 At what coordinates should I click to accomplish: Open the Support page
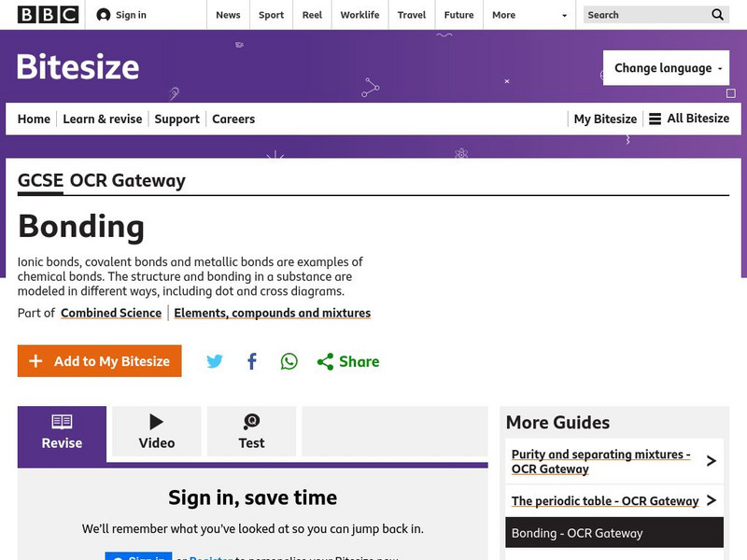point(176,119)
